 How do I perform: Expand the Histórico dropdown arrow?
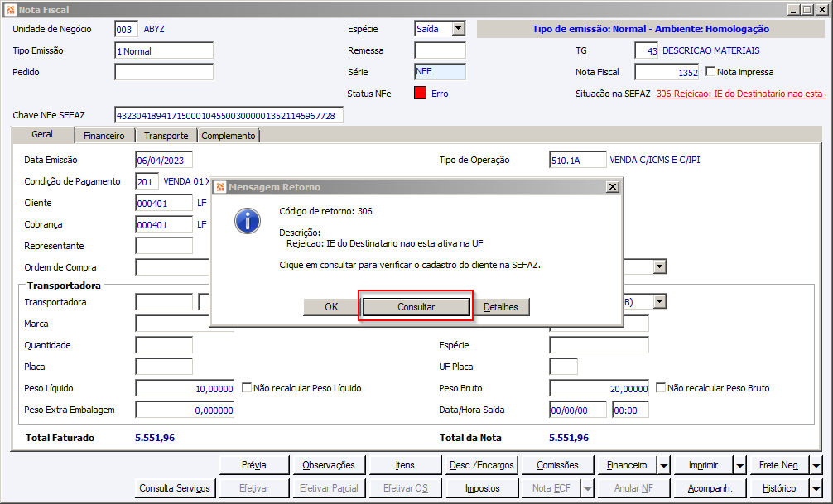coord(816,488)
